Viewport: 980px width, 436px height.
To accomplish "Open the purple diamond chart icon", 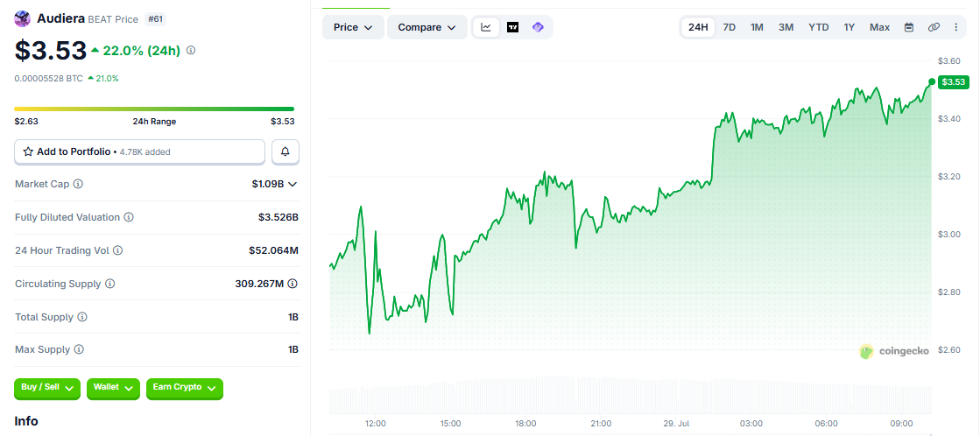I will (x=538, y=27).
